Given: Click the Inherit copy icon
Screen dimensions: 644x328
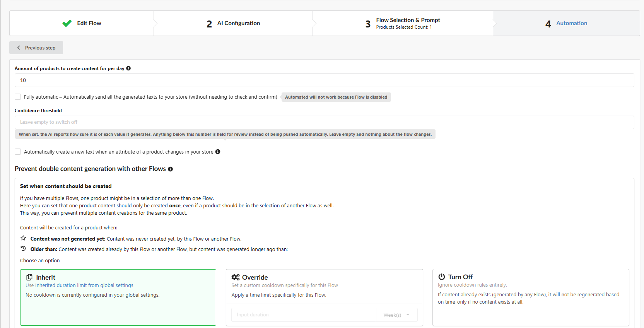Looking at the screenshot, I should click(29, 277).
